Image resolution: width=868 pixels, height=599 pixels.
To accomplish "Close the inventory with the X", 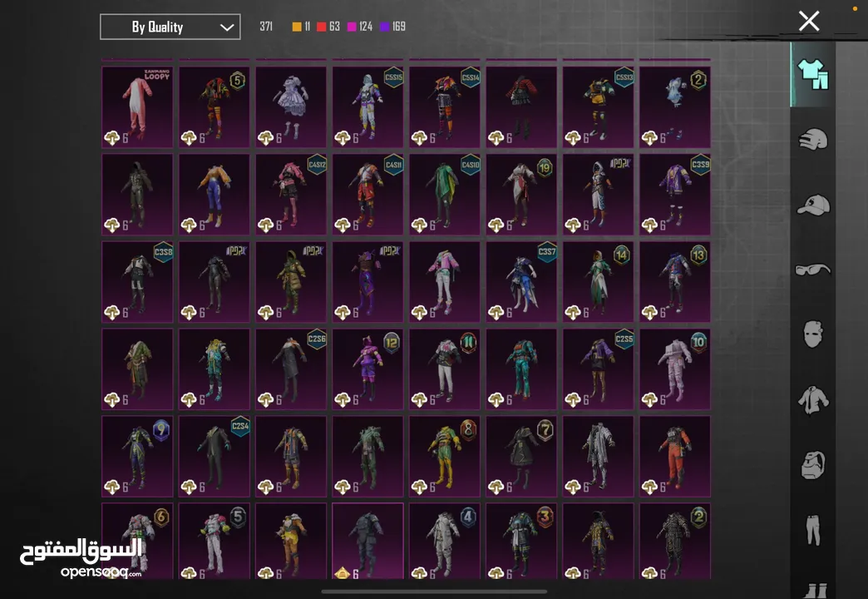I will point(809,21).
